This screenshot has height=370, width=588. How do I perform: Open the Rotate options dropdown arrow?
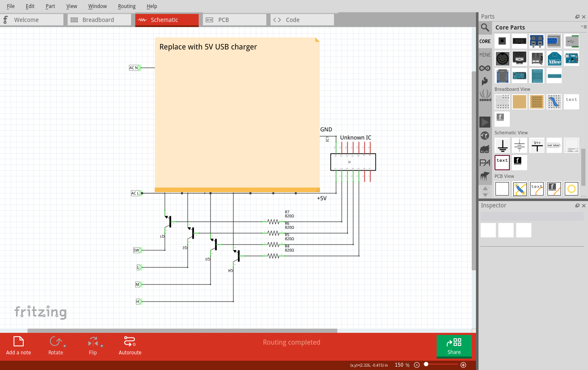tap(65, 346)
